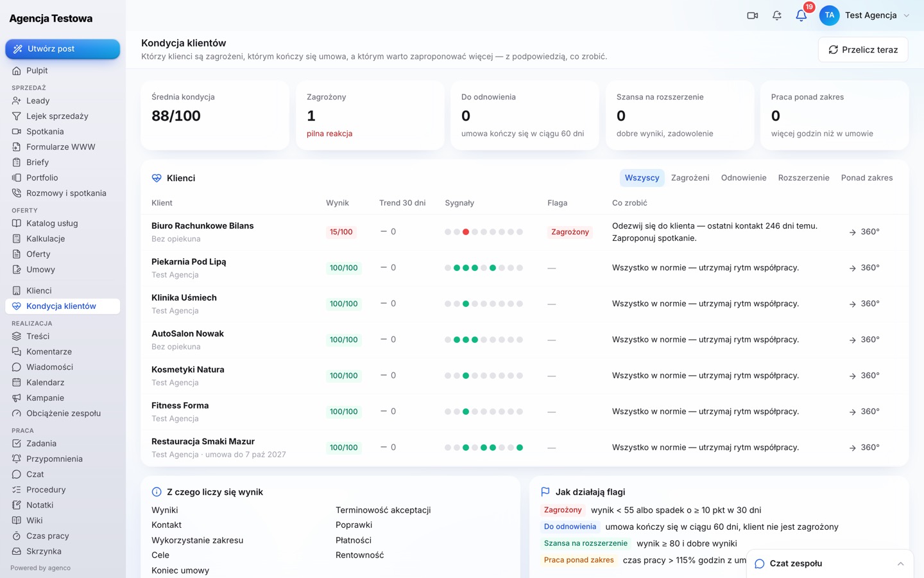Image resolution: width=924 pixels, height=578 pixels.
Task: Click the red signal dot for Biuro Rachunkowe
Action: pos(466,232)
